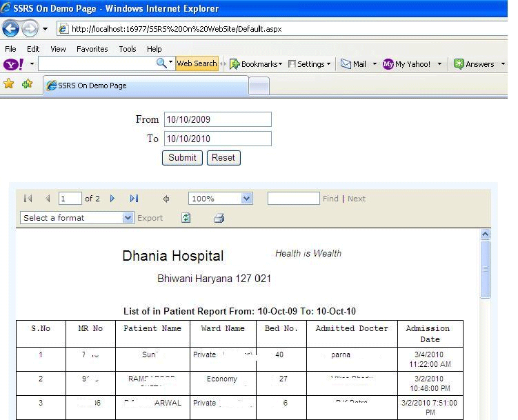Viewport: 518px width, 420px height.
Task: Open the File menu
Action: click(10, 49)
